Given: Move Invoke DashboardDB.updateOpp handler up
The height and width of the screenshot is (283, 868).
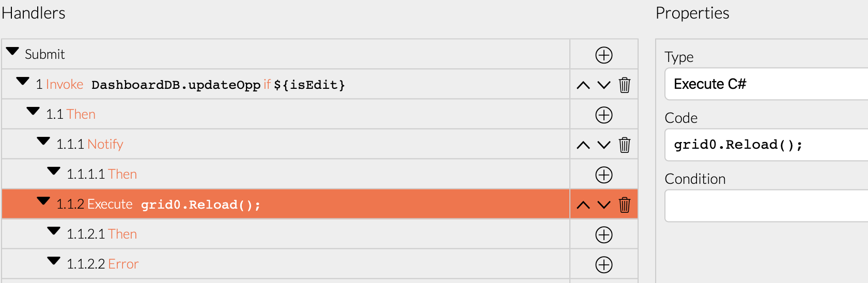Looking at the screenshot, I should 583,85.
